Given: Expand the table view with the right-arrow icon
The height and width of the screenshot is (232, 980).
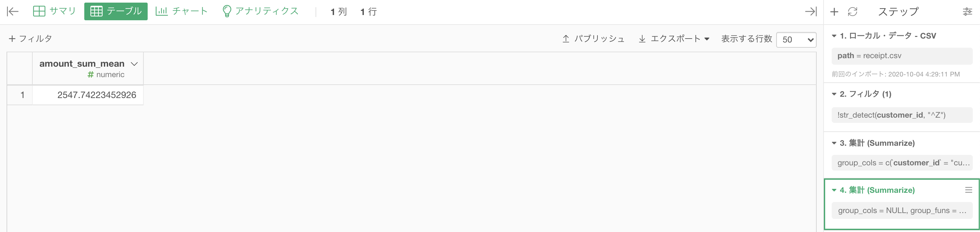Looking at the screenshot, I should coord(811,11).
